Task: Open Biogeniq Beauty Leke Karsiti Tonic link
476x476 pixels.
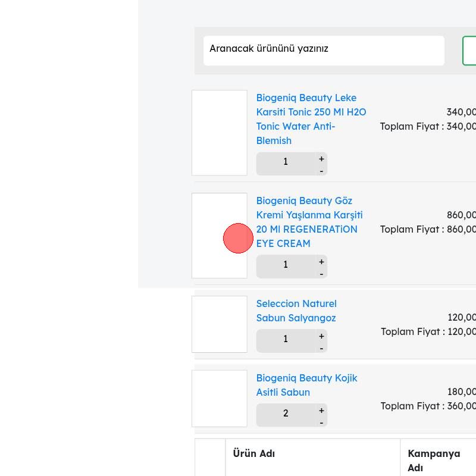Action: [311, 119]
